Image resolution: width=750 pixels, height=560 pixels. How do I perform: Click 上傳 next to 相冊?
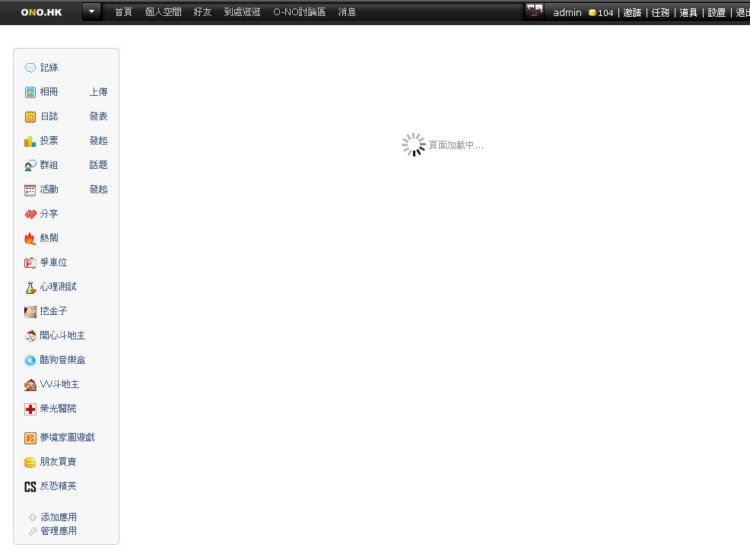(x=99, y=92)
